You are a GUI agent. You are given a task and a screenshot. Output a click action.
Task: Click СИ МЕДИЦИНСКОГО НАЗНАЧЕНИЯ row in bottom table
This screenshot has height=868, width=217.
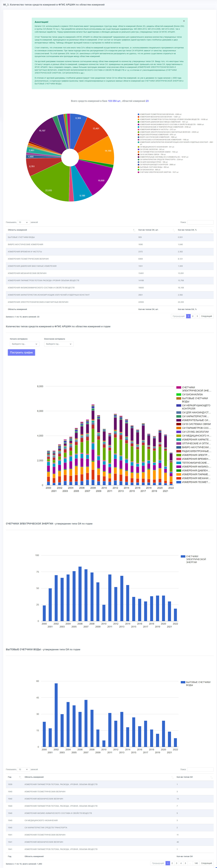pyautogui.click(x=110, y=821)
